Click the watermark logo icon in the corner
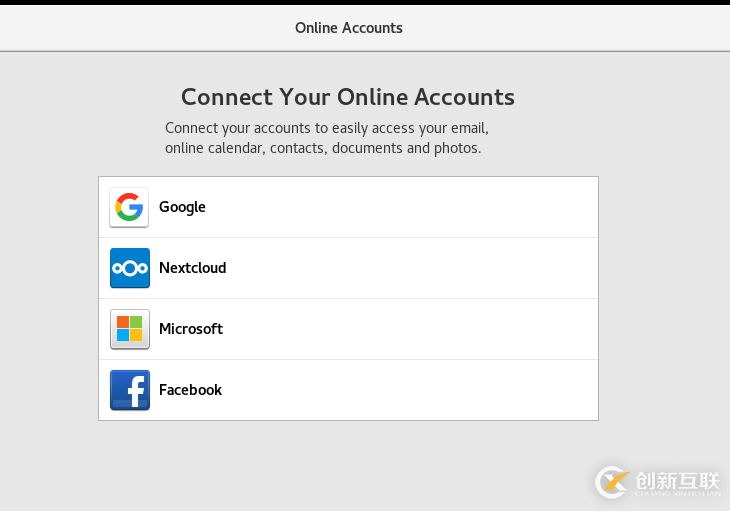The height and width of the screenshot is (511, 730). click(x=612, y=482)
